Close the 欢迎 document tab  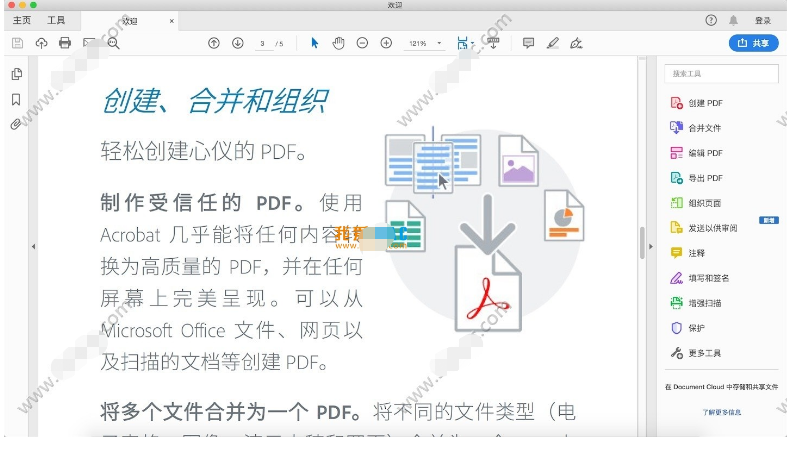(x=172, y=21)
